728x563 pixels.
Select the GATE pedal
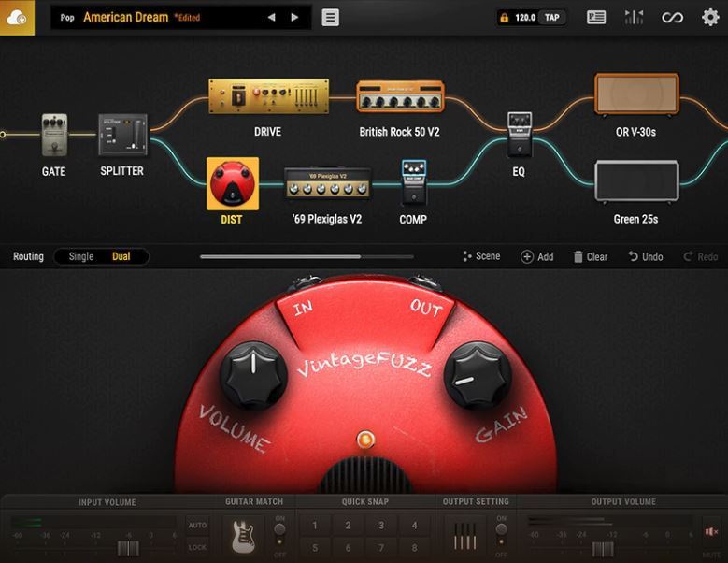click(x=54, y=135)
